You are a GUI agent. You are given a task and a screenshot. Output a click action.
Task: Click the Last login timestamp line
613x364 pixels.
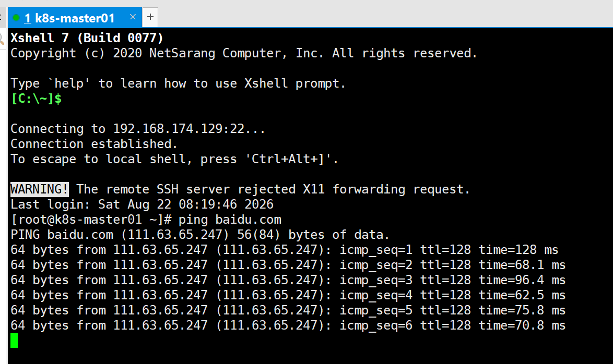[x=142, y=204]
